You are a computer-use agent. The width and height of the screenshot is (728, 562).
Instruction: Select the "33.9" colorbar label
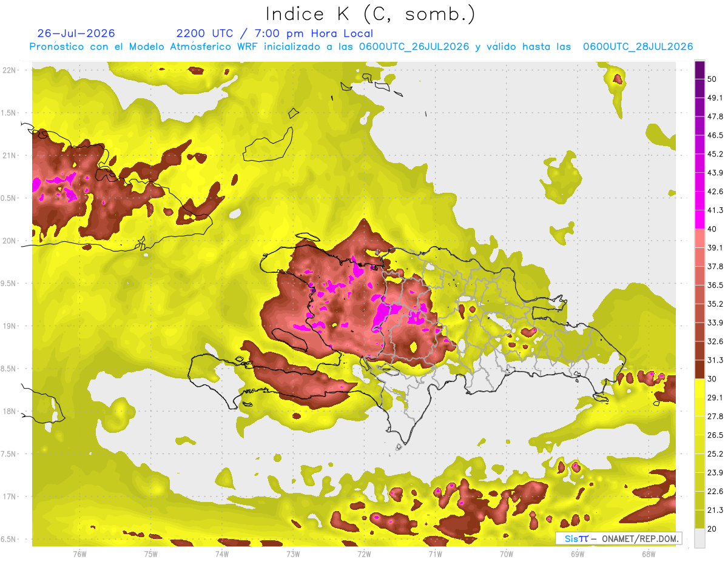pos(715,323)
